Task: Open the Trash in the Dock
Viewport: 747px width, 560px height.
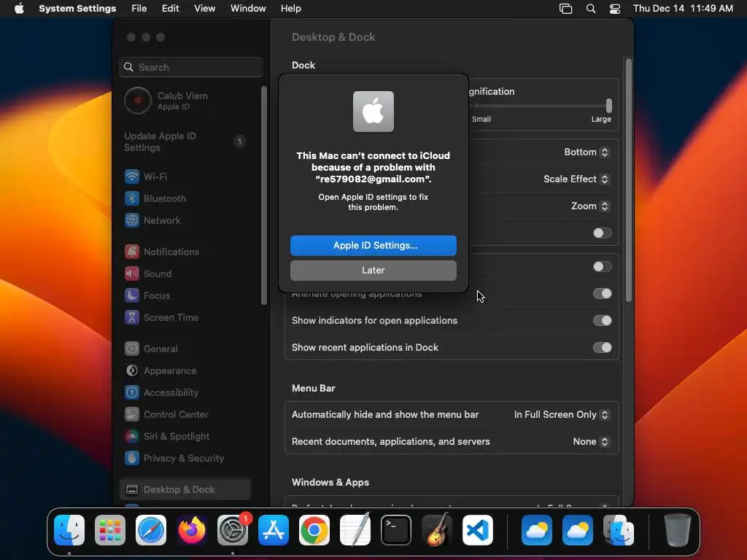Action: [x=677, y=530]
